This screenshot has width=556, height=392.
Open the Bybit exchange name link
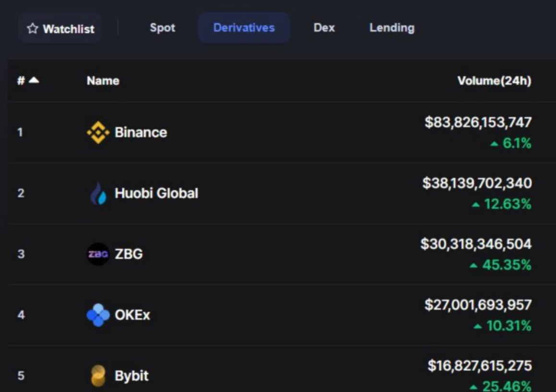(x=132, y=376)
